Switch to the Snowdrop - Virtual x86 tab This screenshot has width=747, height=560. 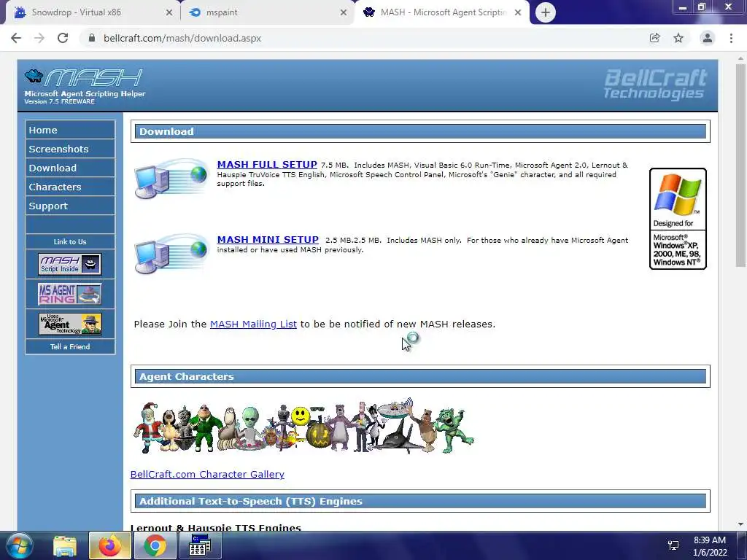point(90,12)
